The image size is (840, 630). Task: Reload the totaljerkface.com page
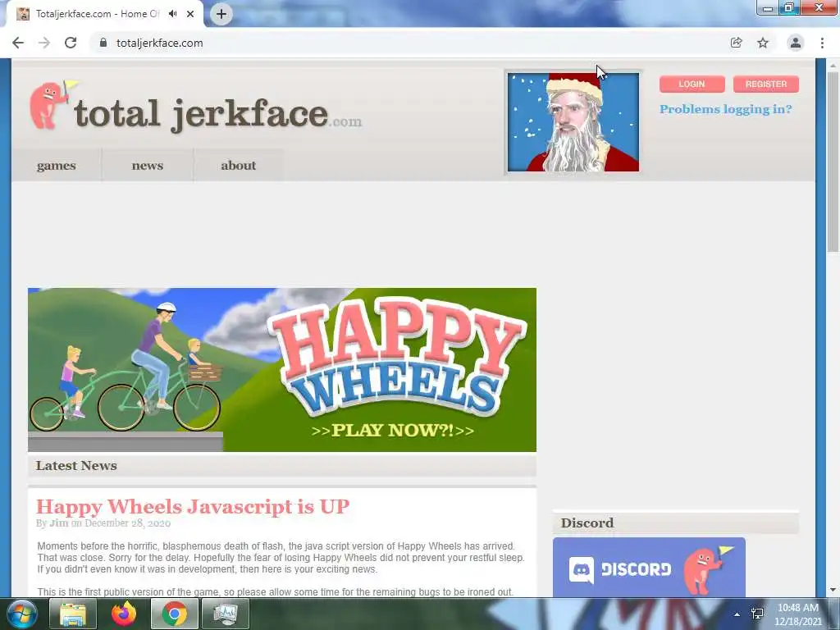pos(71,43)
